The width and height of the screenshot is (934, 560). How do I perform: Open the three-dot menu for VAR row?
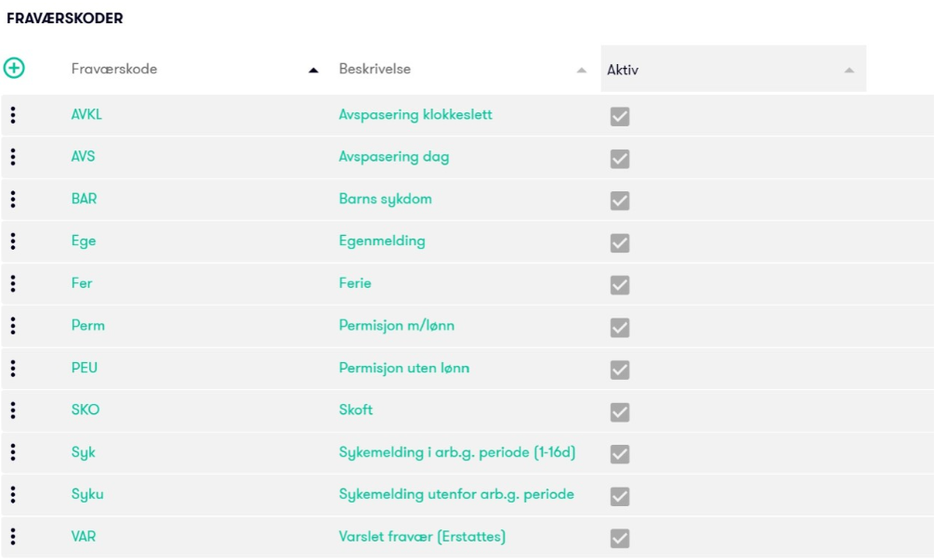(13, 537)
